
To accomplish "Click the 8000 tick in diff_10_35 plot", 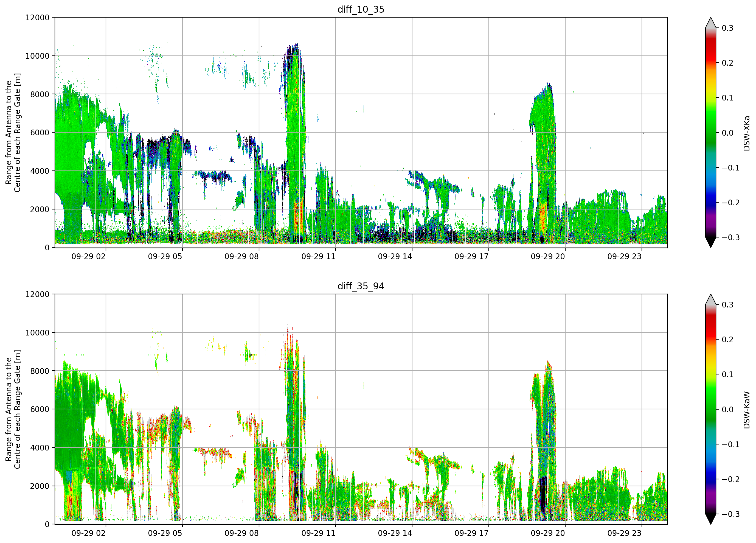I will [40, 94].
